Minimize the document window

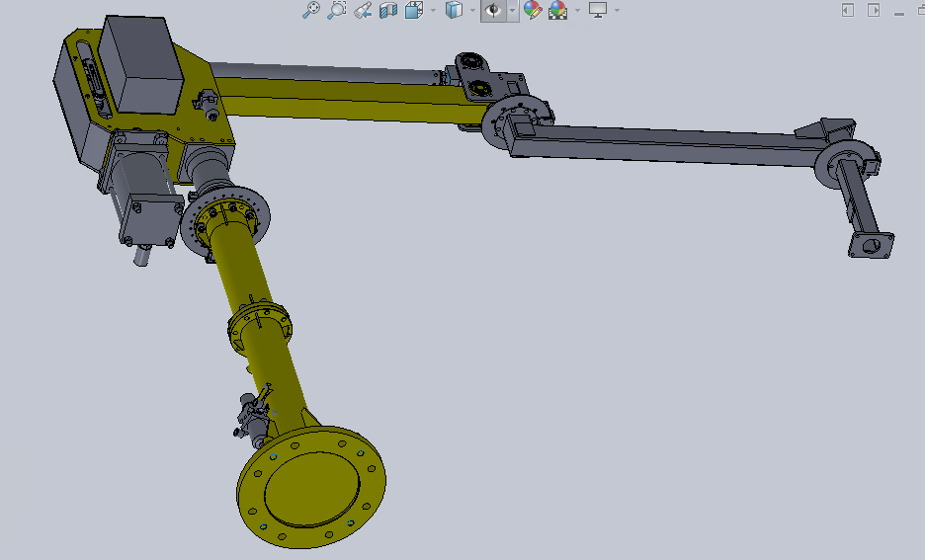point(899,13)
